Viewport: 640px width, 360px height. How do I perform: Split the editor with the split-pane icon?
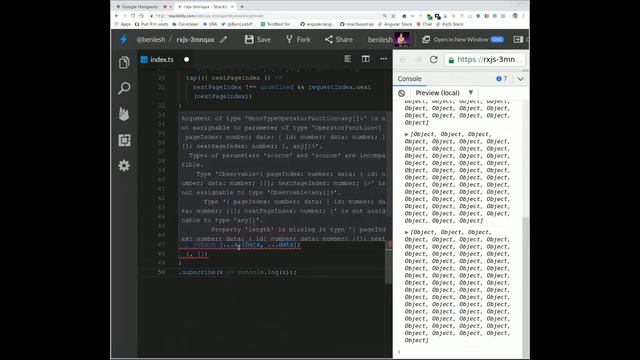click(x=366, y=59)
